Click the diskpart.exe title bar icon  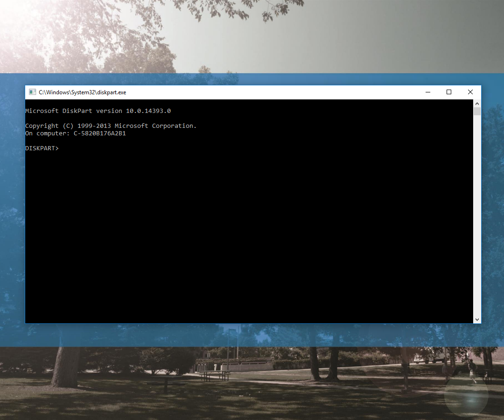32,92
